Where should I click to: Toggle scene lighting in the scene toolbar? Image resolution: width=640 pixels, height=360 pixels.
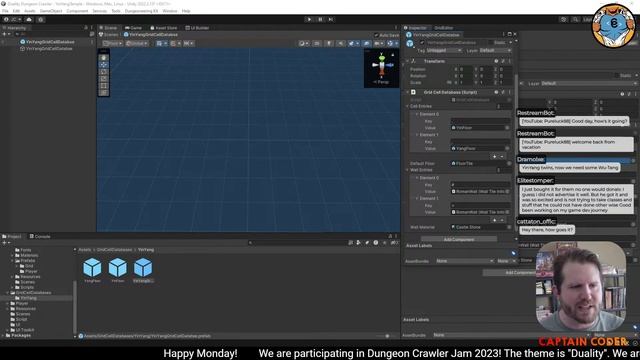(329, 43)
